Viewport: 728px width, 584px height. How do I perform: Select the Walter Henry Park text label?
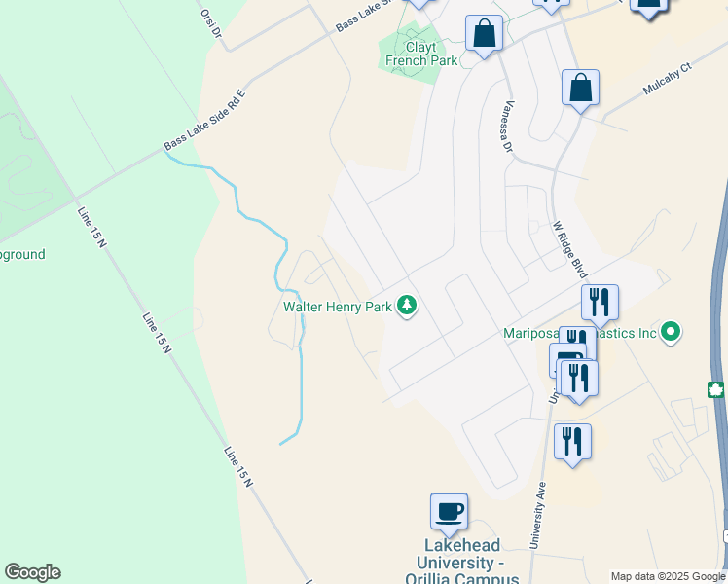pos(338,307)
